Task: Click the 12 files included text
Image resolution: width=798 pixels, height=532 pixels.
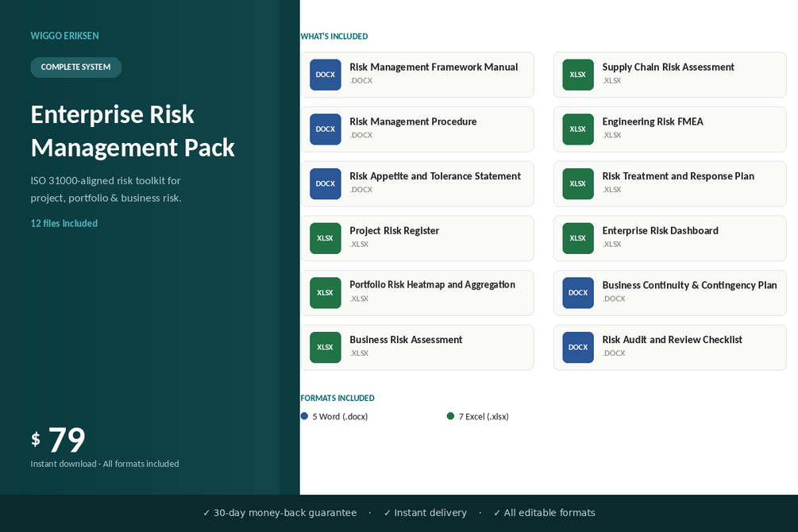Action: (x=64, y=223)
